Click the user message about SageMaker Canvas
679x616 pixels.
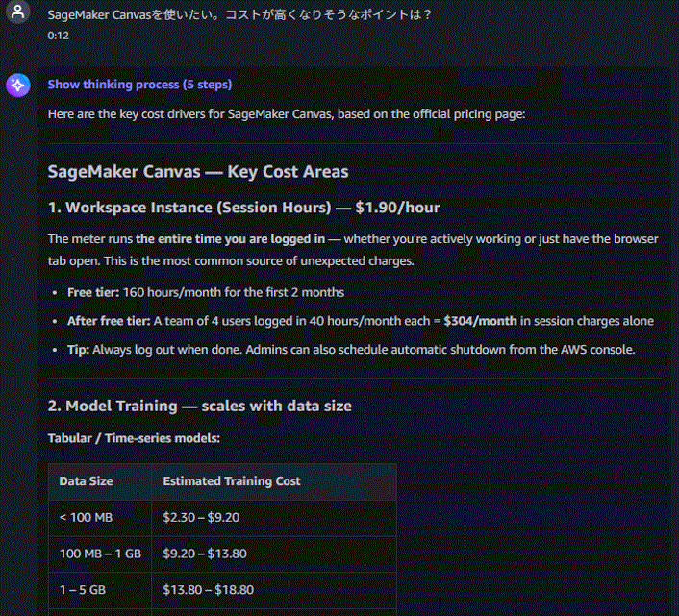[239, 14]
